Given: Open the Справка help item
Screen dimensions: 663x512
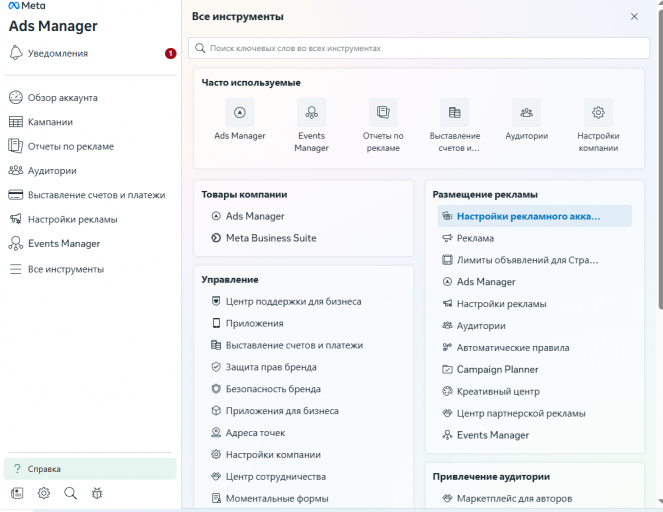Looking at the screenshot, I should click(x=44, y=468).
